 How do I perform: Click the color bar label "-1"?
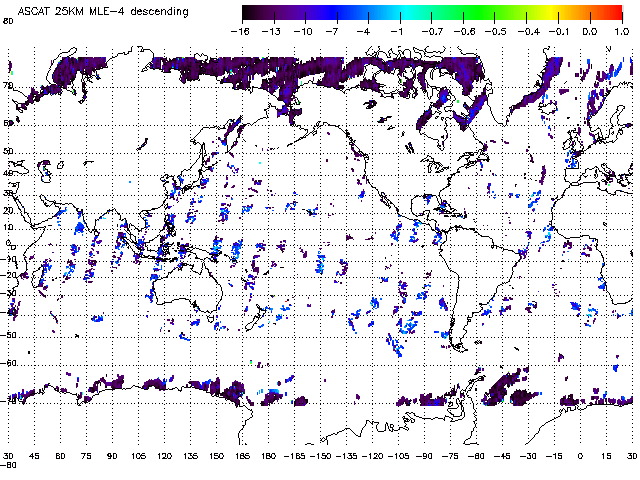click(x=396, y=31)
